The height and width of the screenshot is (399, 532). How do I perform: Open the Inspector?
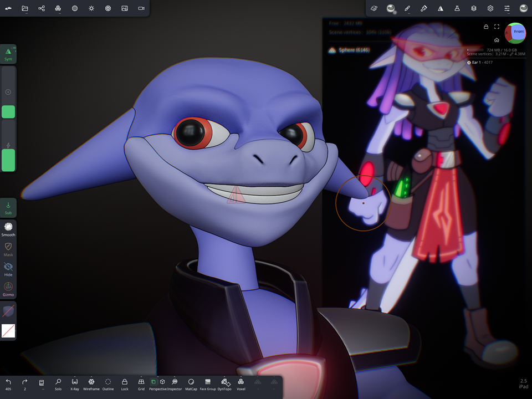click(x=175, y=385)
